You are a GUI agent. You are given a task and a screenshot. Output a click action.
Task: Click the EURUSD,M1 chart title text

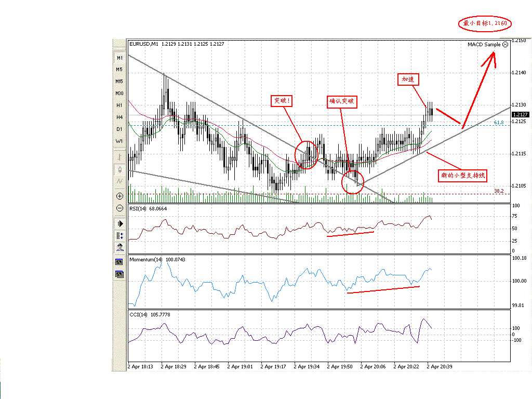point(144,44)
